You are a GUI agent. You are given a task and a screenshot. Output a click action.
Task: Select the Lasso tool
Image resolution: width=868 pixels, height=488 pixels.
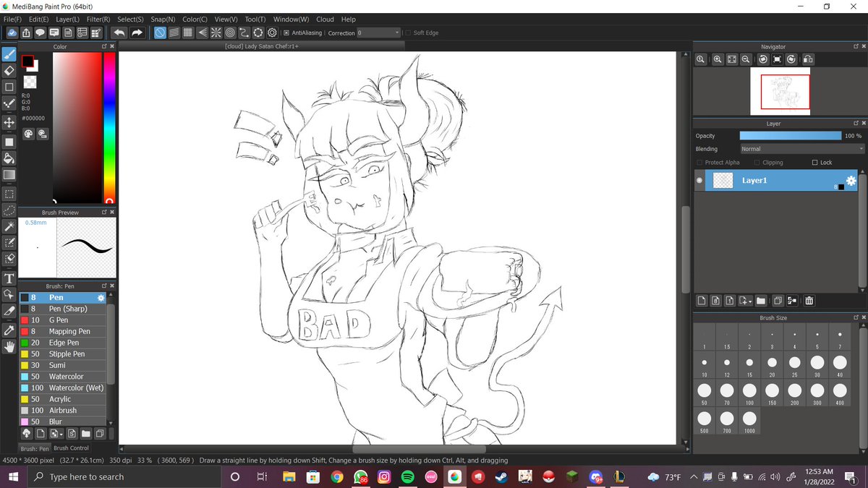[x=9, y=210]
